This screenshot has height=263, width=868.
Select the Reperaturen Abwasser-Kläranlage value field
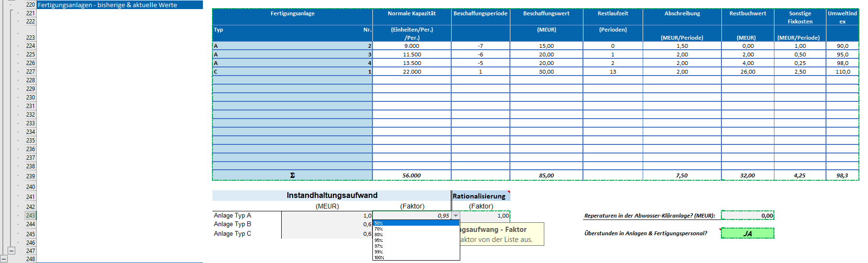[747, 216]
